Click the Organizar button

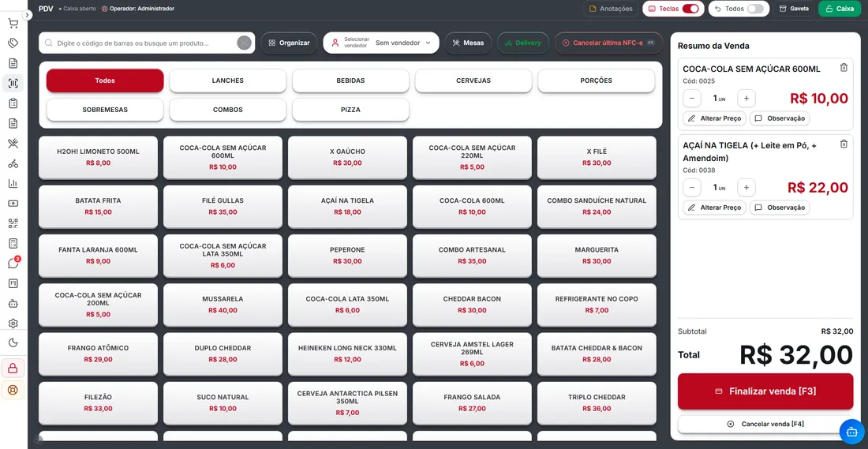[x=289, y=43]
